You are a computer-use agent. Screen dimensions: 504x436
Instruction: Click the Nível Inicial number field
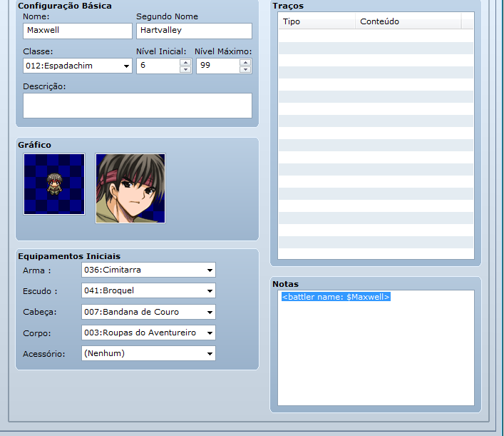[158, 66]
